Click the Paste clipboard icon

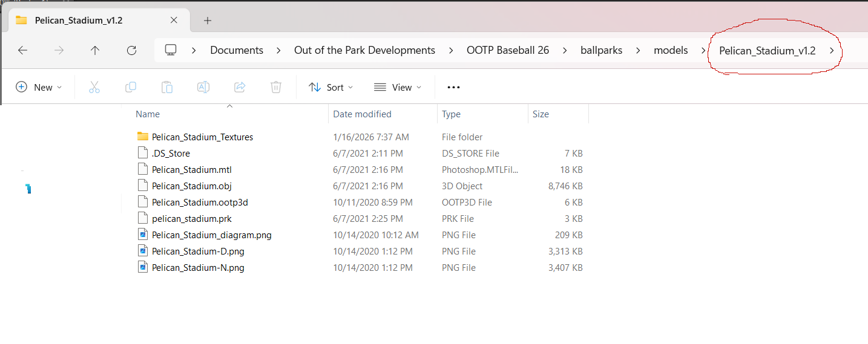click(x=166, y=87)
